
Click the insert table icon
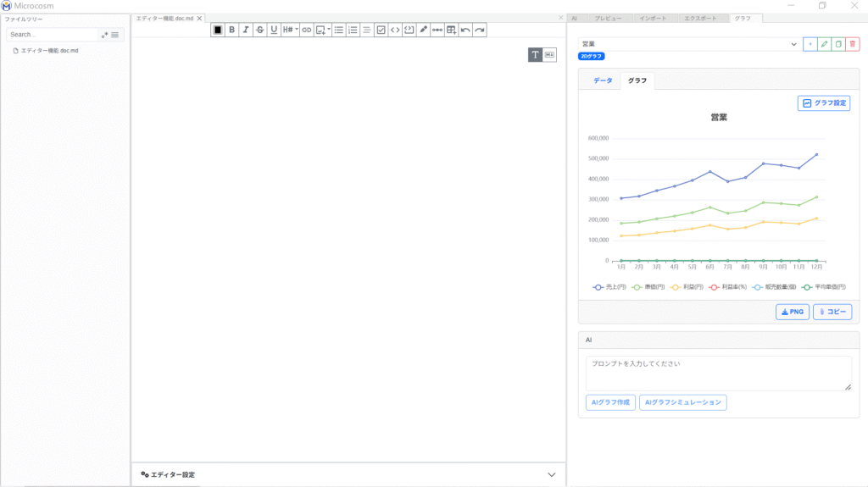coord(451,30)
